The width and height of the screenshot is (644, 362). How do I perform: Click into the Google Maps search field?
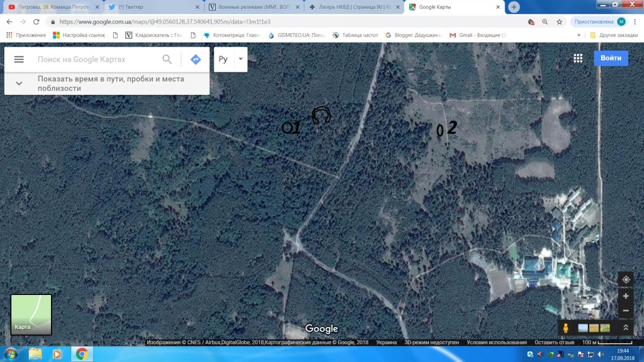97,60
